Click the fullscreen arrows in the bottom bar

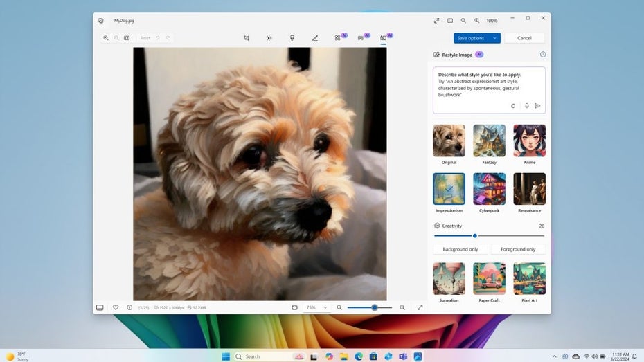[420, 307]
